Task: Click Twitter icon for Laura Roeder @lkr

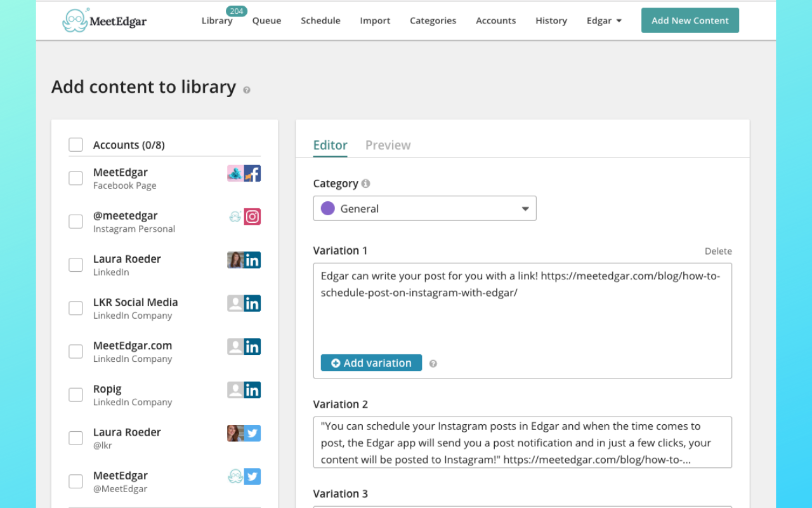Action: coord(252,433)
